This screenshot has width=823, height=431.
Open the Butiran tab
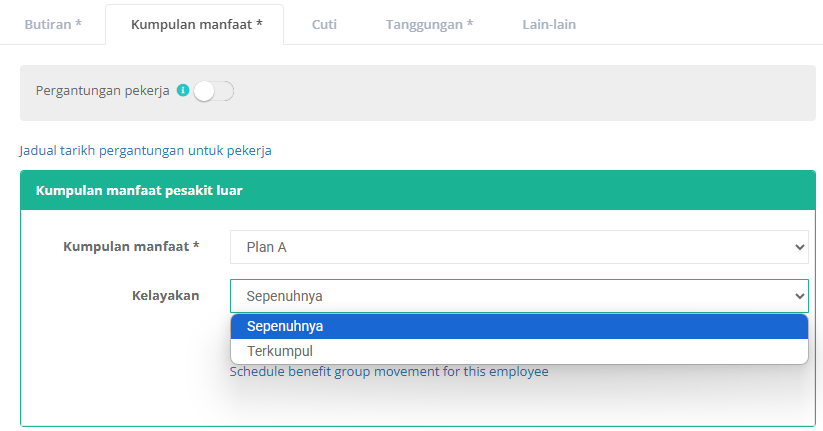52,24
